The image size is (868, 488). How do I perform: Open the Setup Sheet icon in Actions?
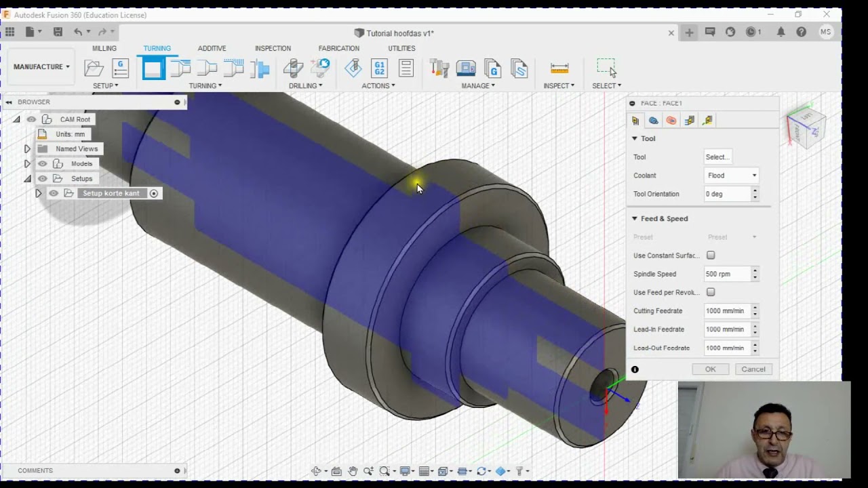coord(406,68)
